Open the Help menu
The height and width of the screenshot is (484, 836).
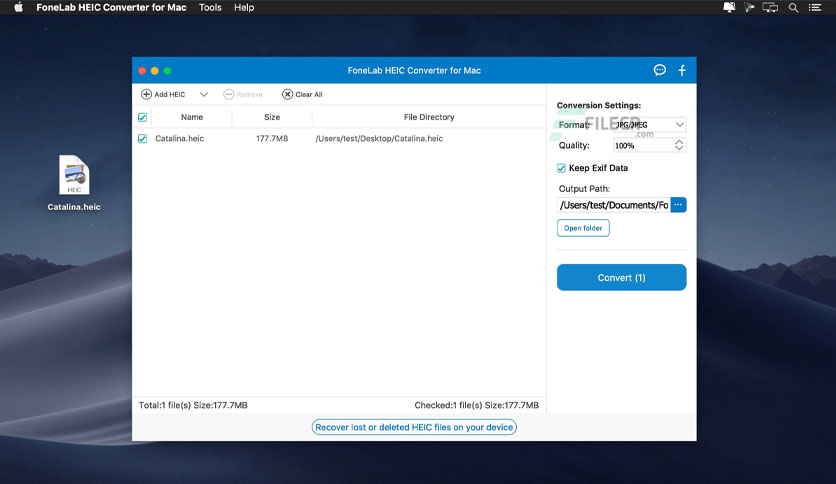(x=244, y=7)
